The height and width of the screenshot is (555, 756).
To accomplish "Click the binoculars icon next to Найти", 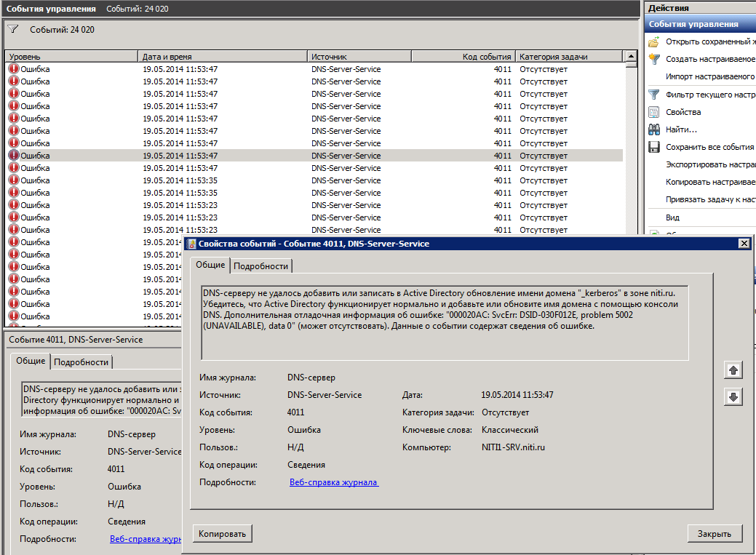I will [x=654, y=129].
